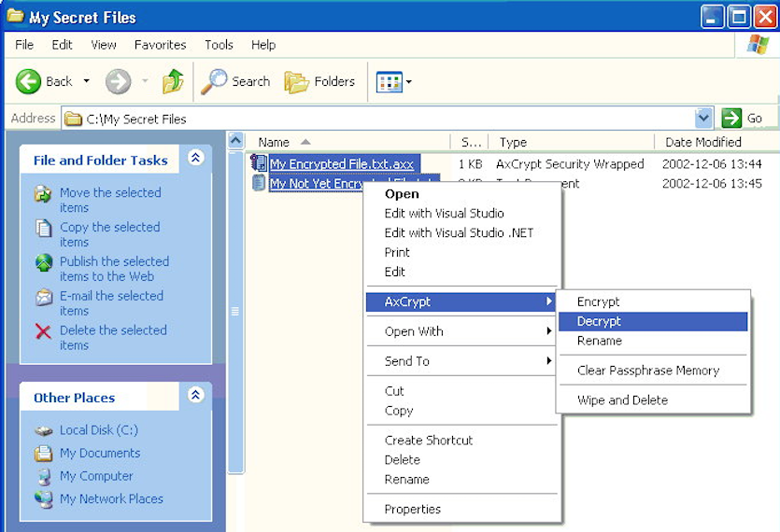Choose Edit with Visual Studio .NET
Viewport: 780px width, 532px height.
click(x=461, y=232)
